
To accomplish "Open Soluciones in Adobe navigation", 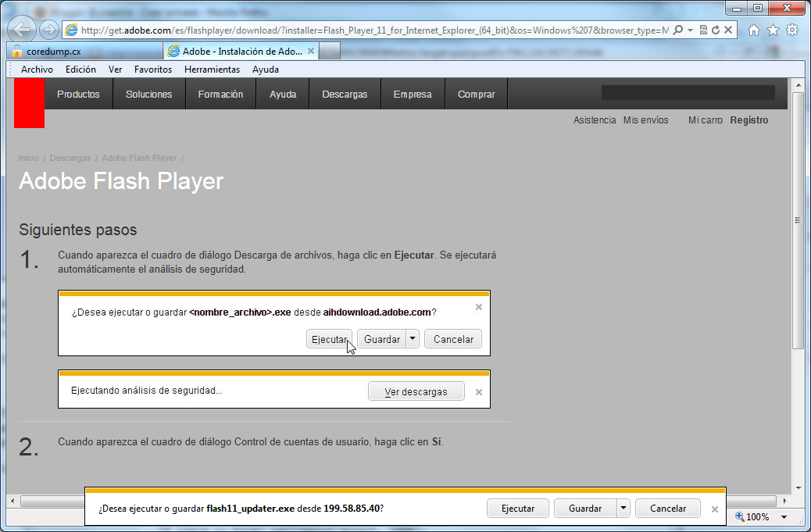I will point(149,94).
